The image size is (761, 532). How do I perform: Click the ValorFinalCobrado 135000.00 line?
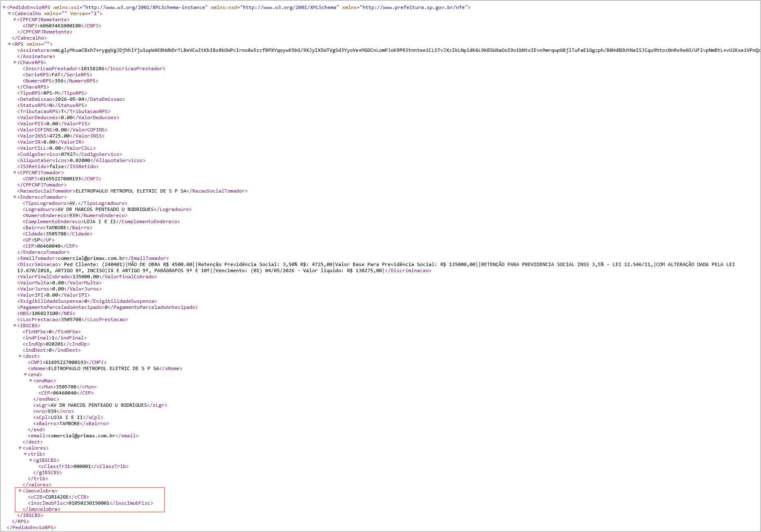click(87, 277)
